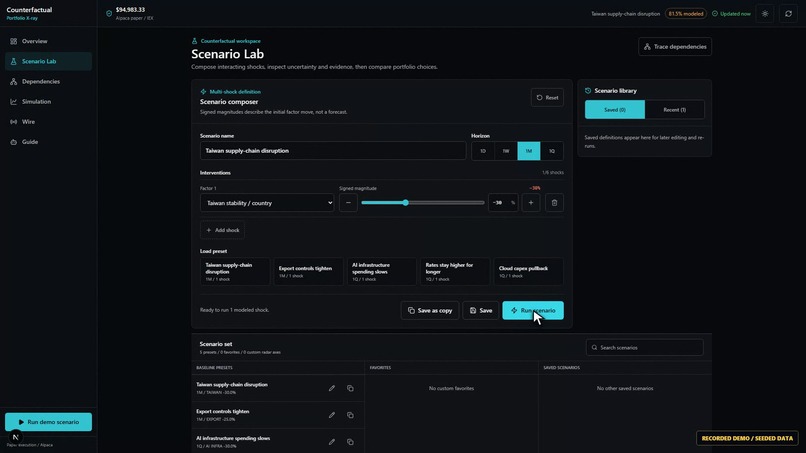Select the Export controls tighten row in Baseline presets
Image resolution: width=806 pixels, height=453 pixels.
pos(278,415)
